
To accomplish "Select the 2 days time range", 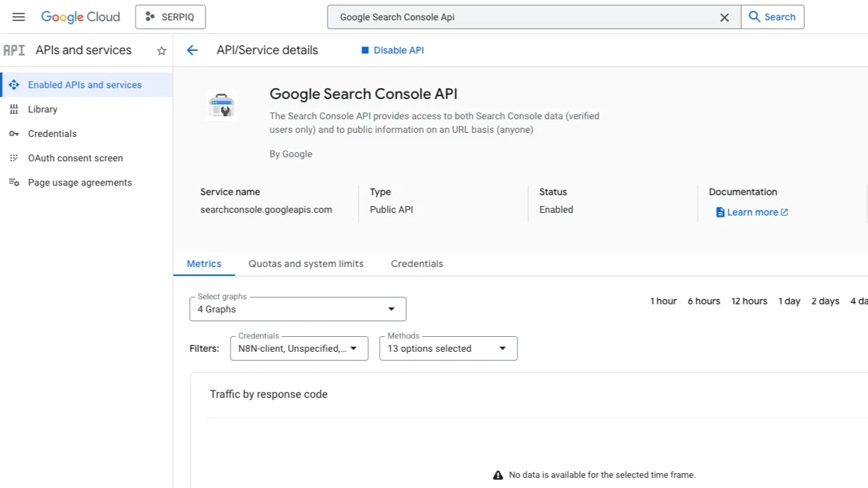I will 825,301.
